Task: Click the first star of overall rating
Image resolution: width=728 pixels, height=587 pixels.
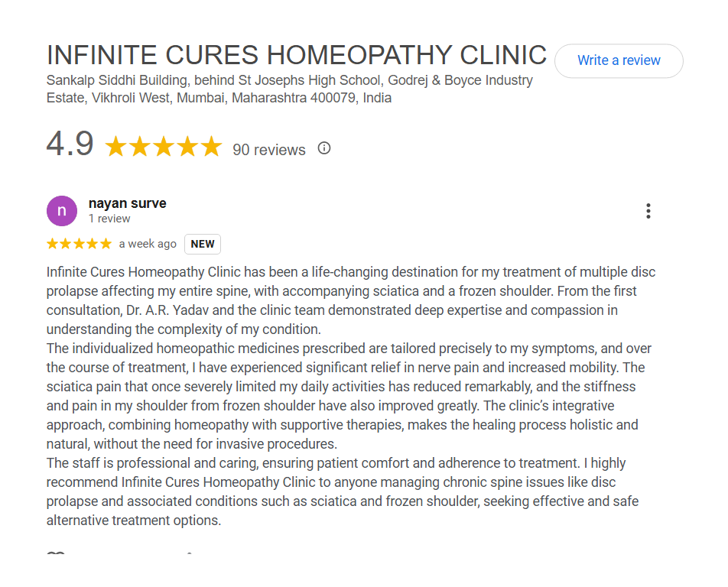Action: tap(116, 147)
